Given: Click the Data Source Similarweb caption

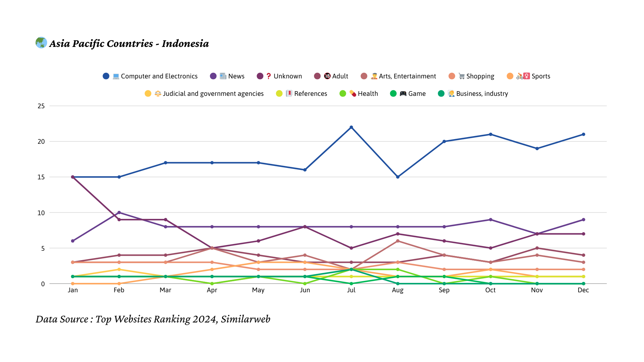Looking at the screenshot, I should click(153, 319).
